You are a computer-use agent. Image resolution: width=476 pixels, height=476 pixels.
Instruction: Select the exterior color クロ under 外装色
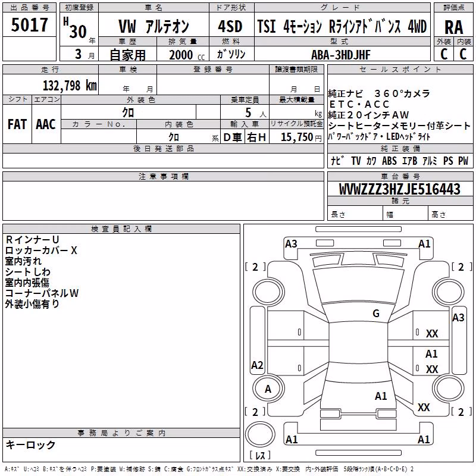[128, 112]
